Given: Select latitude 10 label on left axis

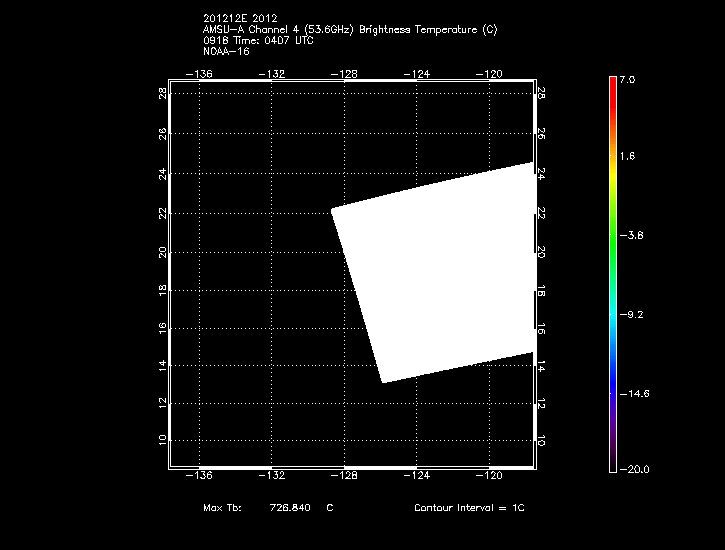Looking at the screenshot, I should tap(160, 440).
